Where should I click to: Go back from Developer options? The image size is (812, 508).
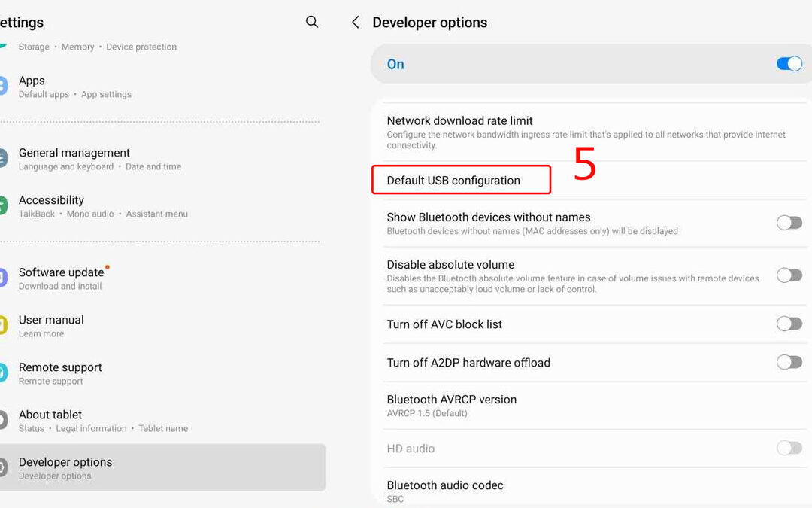tap(355, 22)
